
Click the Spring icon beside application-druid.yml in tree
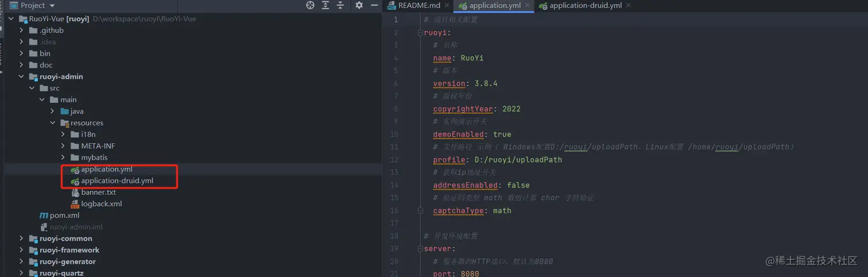75,181
